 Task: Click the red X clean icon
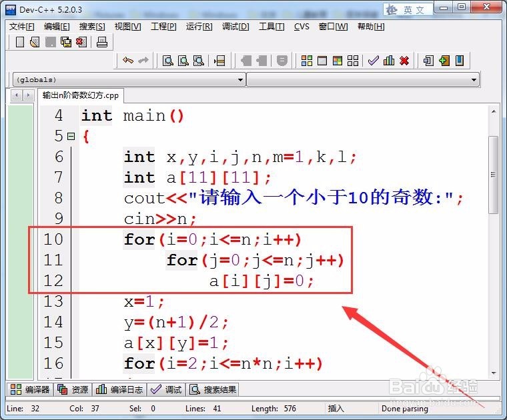tap(404, 61)
